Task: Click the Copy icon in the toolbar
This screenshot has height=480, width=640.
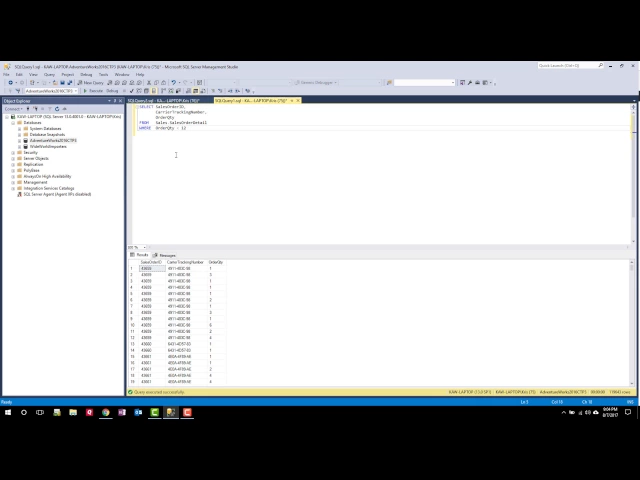Action: coord(156,82)
